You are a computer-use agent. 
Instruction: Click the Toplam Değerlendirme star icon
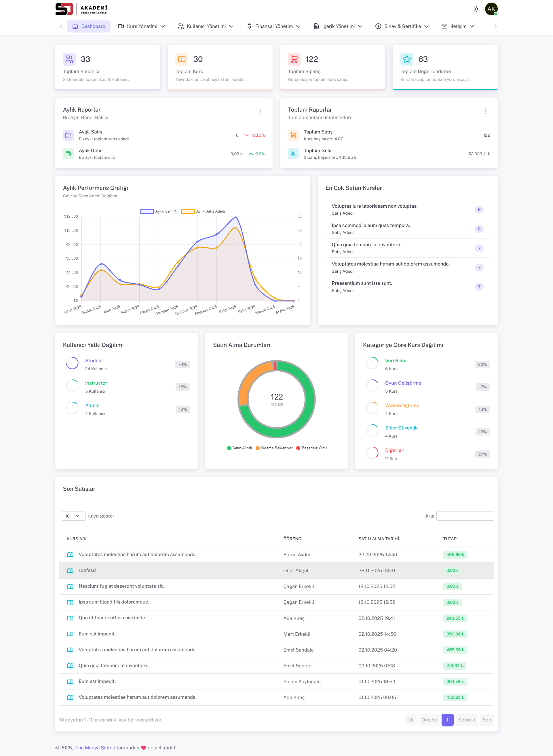pos(406,59)
